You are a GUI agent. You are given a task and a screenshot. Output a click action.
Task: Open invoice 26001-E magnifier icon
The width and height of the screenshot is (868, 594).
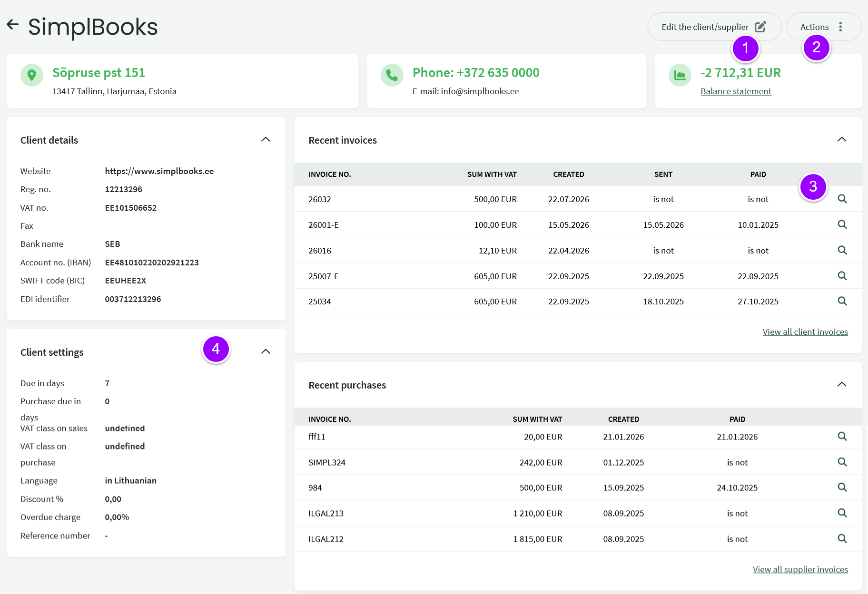tap(842, 224)
